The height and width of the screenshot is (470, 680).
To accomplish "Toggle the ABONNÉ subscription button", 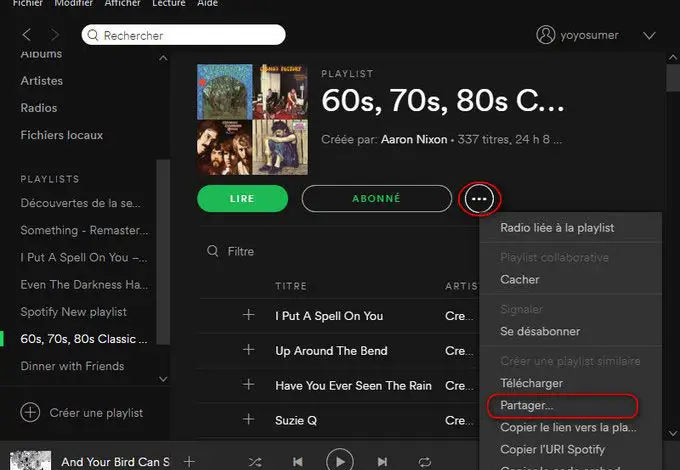I will point(376,199).
